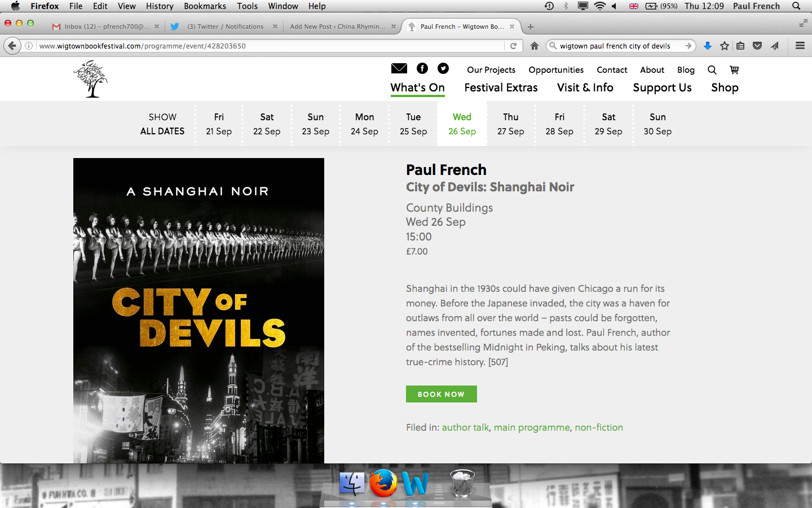Open the shopping basket icon
812x508 pixels.
coord(734,70)
